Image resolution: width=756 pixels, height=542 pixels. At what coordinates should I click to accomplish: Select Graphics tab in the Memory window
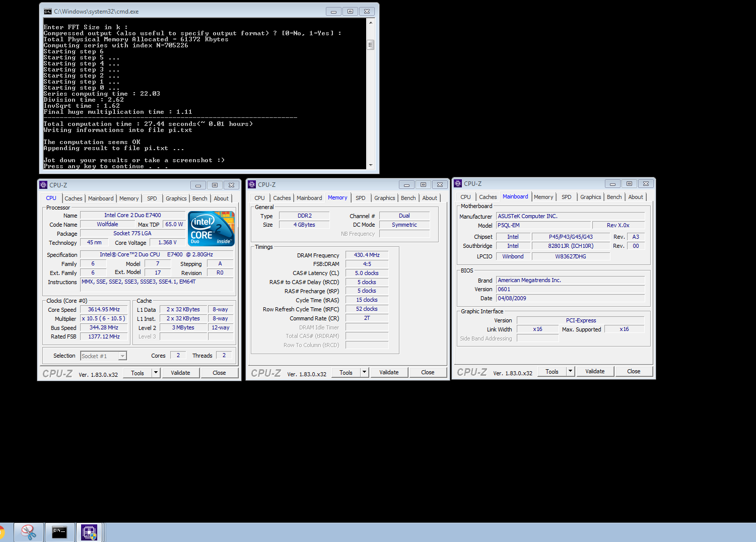coord(385,198)
